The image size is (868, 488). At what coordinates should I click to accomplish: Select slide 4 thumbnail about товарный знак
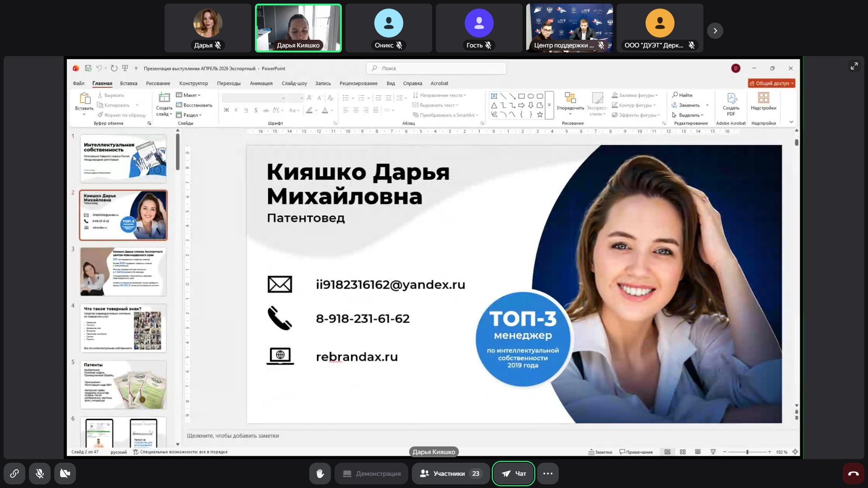point(123,328)
